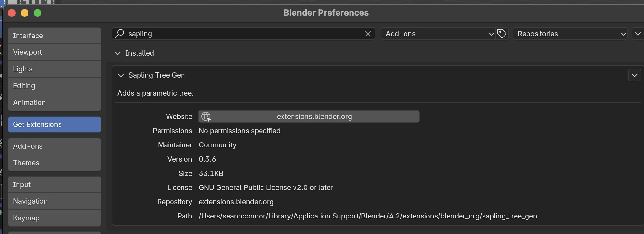Open the tags filter icon
The width and height of the screenshot is (644, 234).
502,34
